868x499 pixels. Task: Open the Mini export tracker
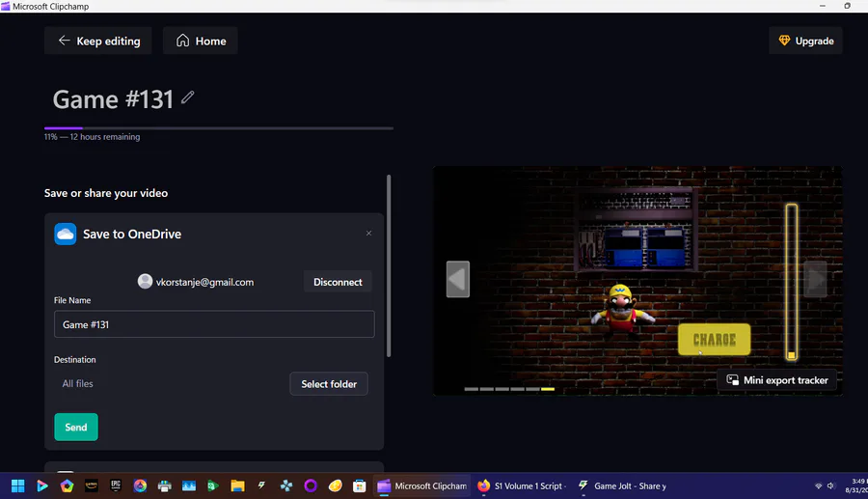pos(777,380)
